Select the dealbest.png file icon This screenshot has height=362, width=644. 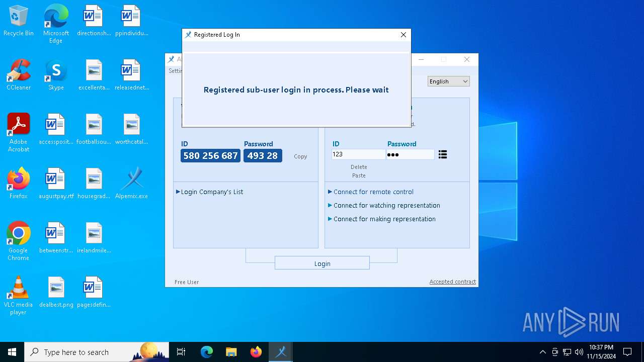[56, 292]
